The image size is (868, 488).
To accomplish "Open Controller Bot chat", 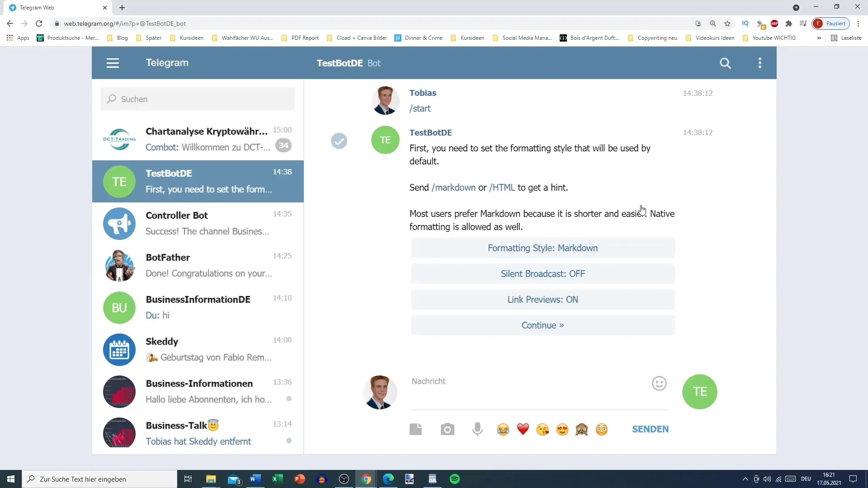I will [x=198, y=223].
